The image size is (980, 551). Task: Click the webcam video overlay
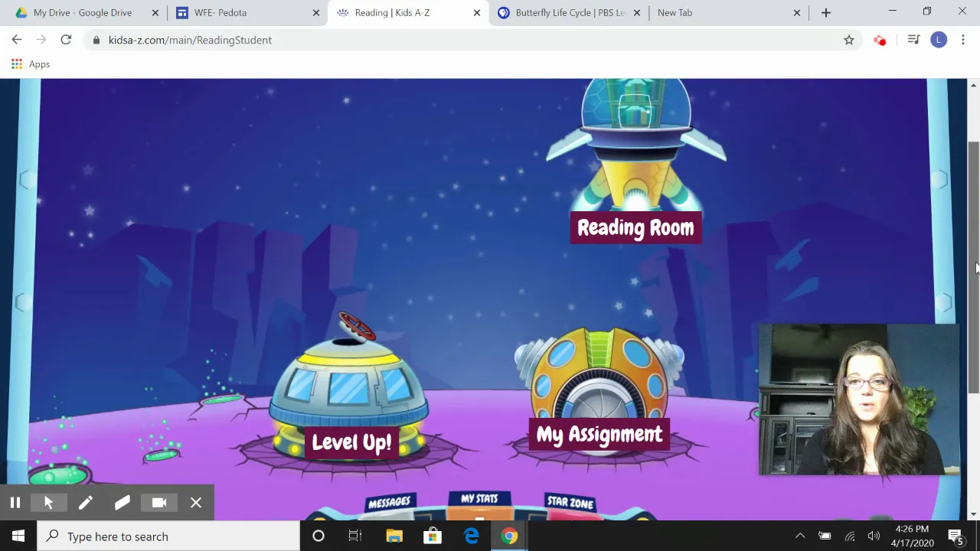point(858,399)
